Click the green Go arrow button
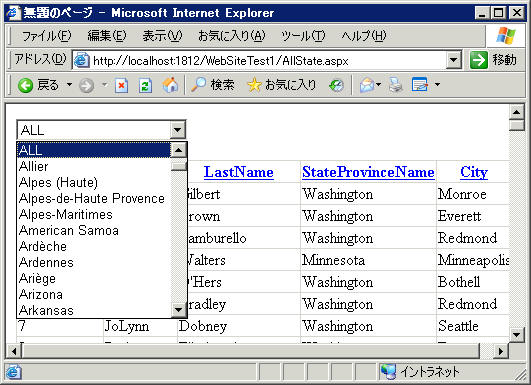 479,60
